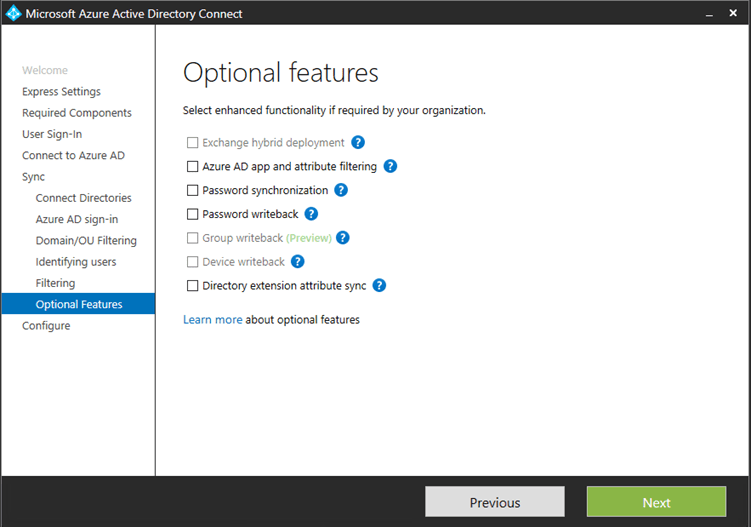Close the Azure AD Connect window

tap(733, 13)
